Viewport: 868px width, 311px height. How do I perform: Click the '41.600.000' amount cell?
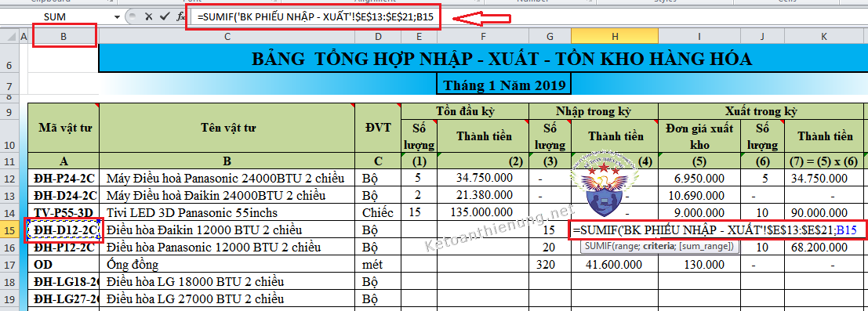tap(615, 264)
